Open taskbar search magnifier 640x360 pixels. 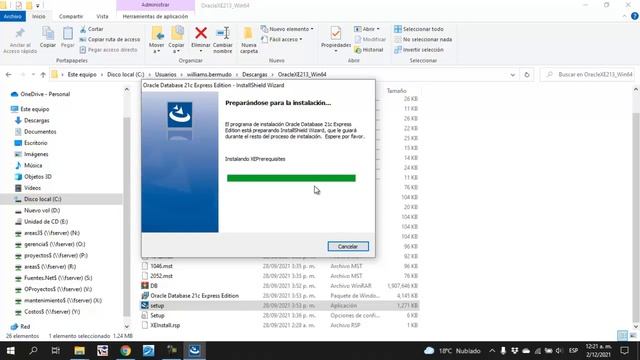point(33,351)
